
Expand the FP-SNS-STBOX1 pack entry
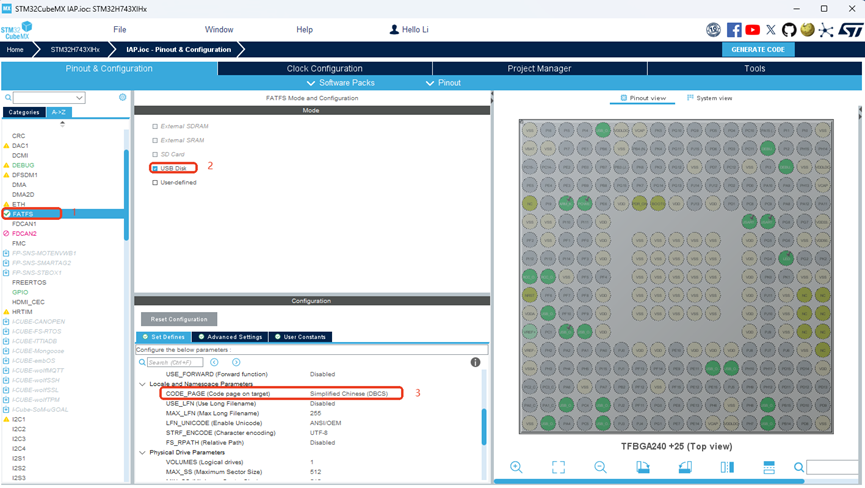click(x=6, y=272)
